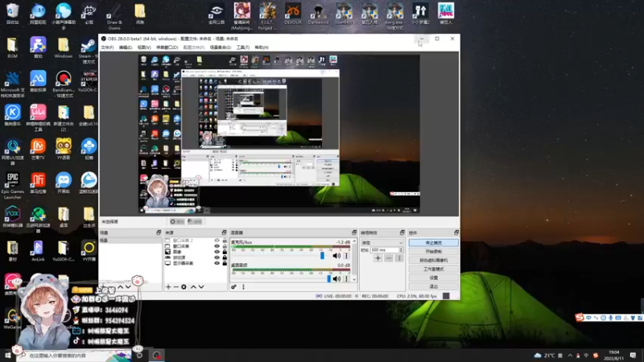Toggle lock on first source row
Viewport: 644px width, 362px height.
pyautogui.click(x=225, y=241)
